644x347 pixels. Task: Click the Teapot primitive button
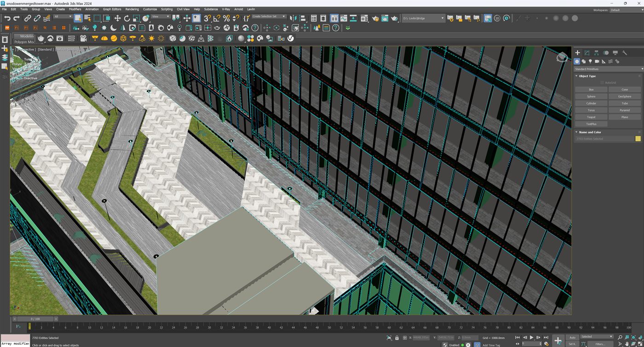coord(591,117)
